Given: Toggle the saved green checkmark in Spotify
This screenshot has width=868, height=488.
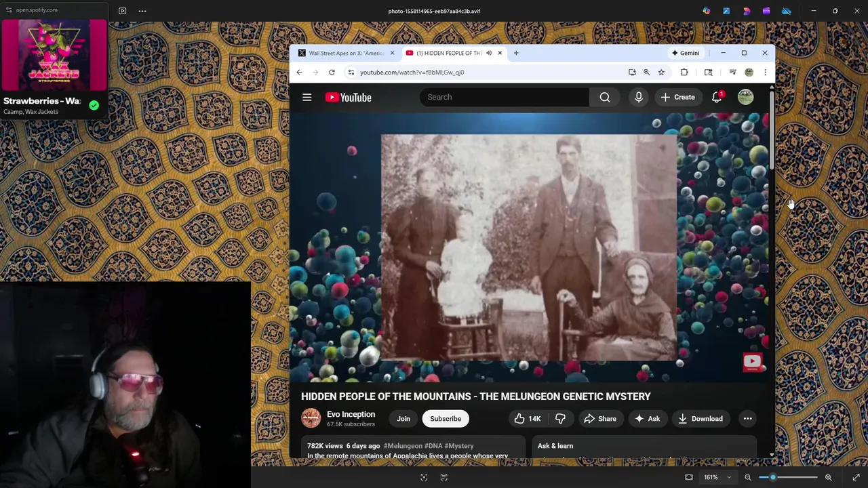Looking at the screenshot, I should point(94,106).
